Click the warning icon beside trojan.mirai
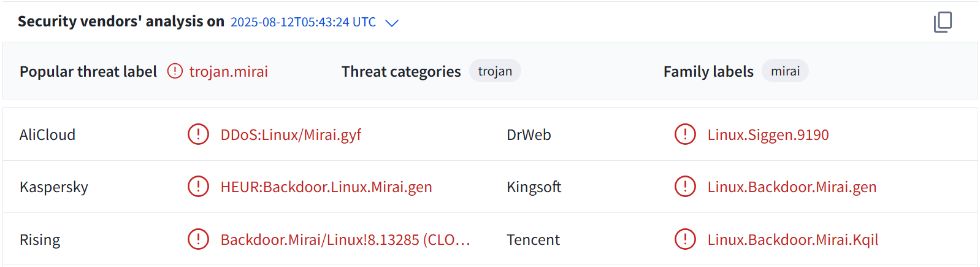The width and height of the screenshot is (980, 267). 175,71
